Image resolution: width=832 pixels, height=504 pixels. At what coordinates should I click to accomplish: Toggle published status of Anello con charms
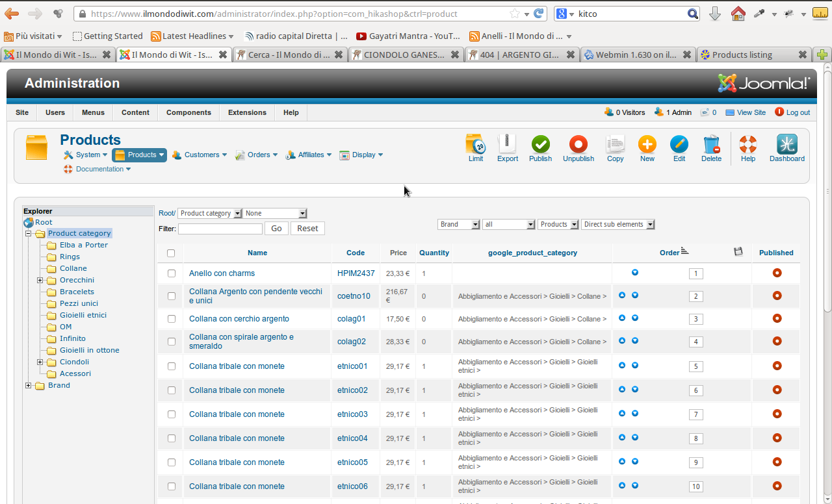click(x=777, y=273)
